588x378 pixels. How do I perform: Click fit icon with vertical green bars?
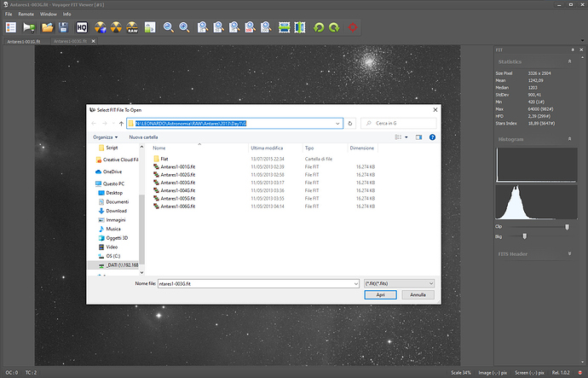[x=300, y=27]
